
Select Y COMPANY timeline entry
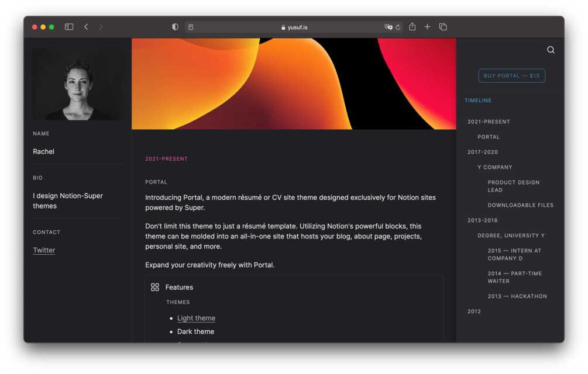coord(494,167)
